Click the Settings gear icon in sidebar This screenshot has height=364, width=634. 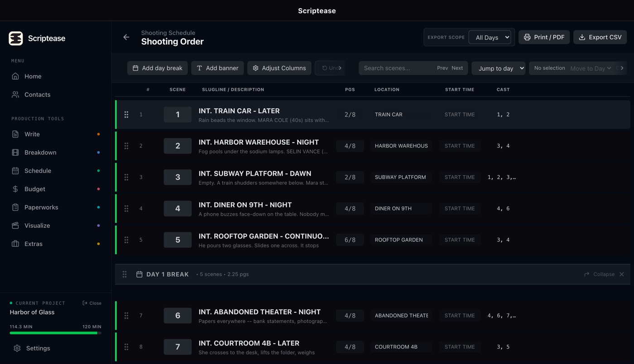point(17,348)
